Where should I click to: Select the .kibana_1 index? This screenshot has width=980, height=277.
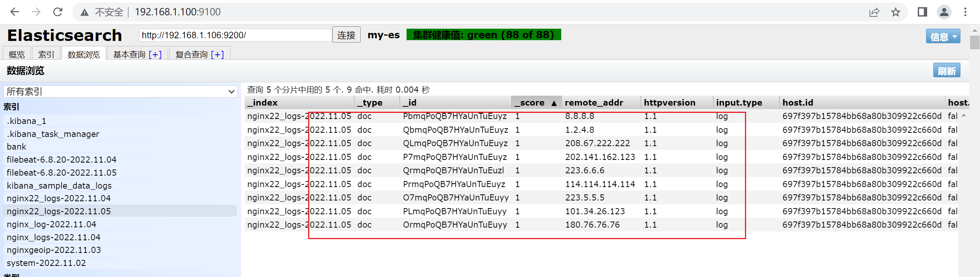click(120, 121)
